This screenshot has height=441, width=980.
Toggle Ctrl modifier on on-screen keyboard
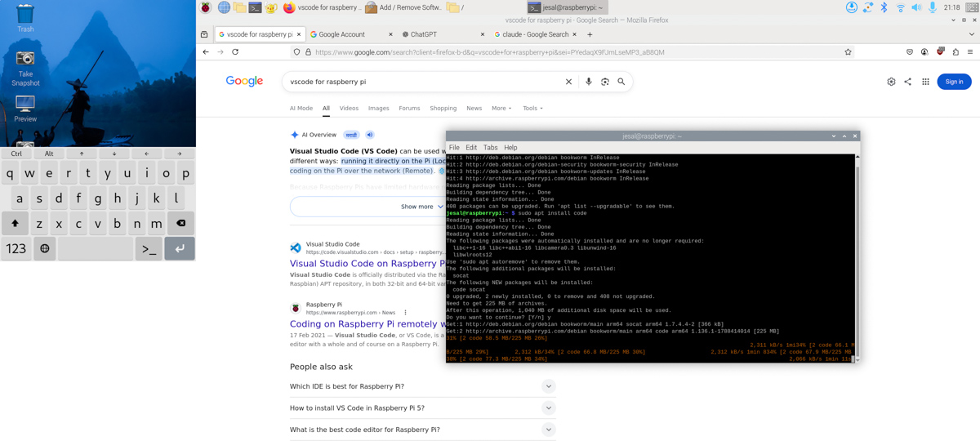[16, 154]
